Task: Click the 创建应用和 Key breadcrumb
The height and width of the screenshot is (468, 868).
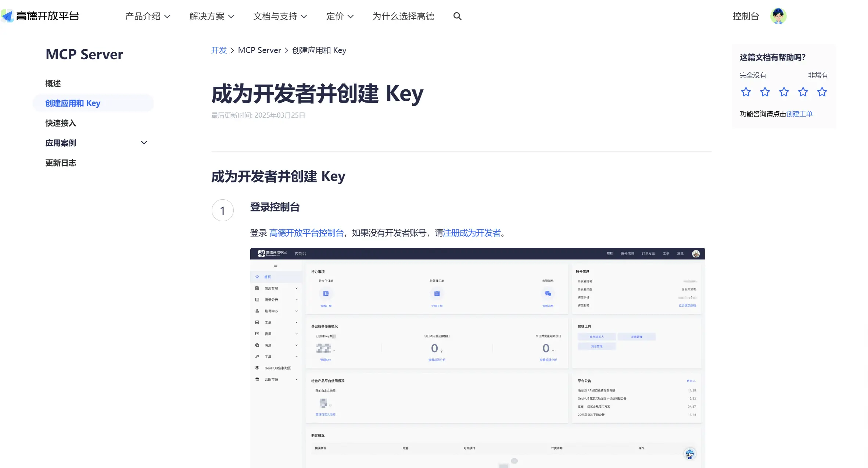Action: pyautogui.click(x=319, y=50)
